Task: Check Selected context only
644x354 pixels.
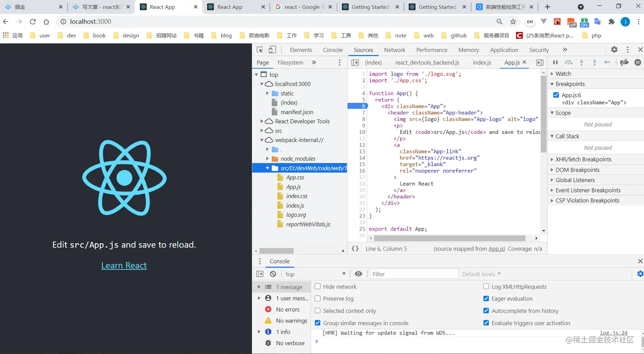Action: pos(317,311)
